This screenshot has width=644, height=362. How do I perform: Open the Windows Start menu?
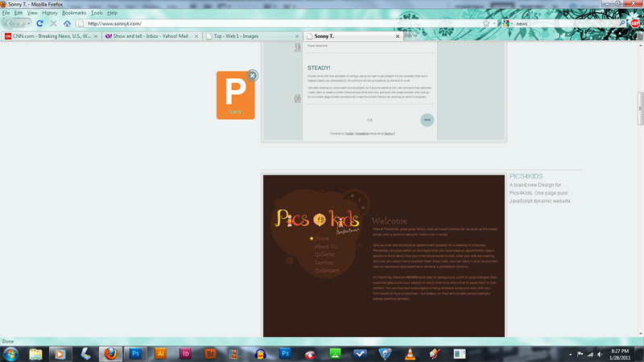pos(10,354)
